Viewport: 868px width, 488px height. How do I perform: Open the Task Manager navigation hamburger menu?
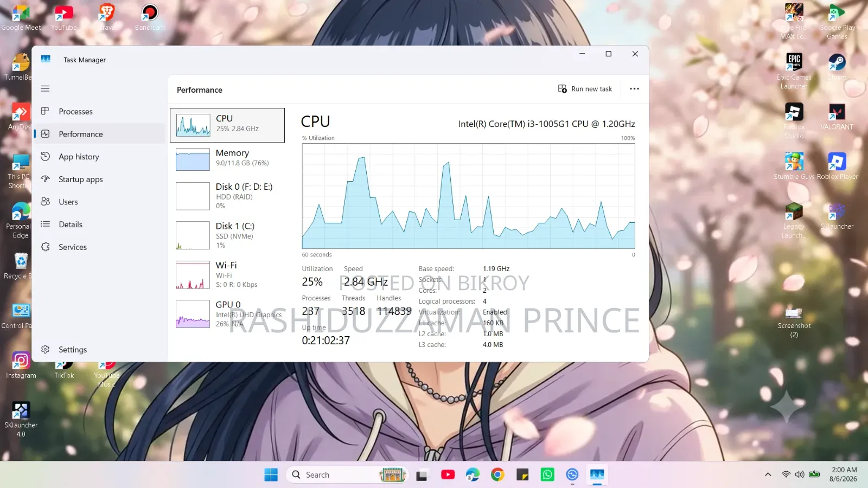tap(46, 88)
